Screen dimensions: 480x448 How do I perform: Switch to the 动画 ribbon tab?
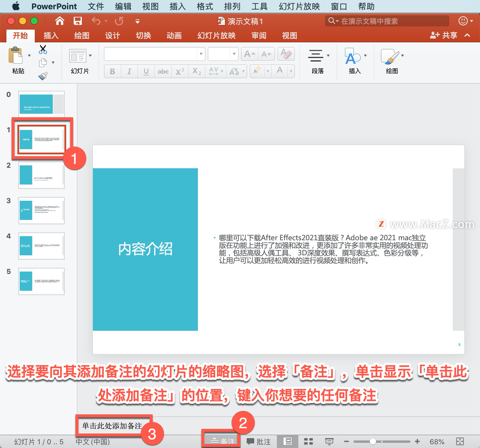pyautogui.click(x=174, y=36)
